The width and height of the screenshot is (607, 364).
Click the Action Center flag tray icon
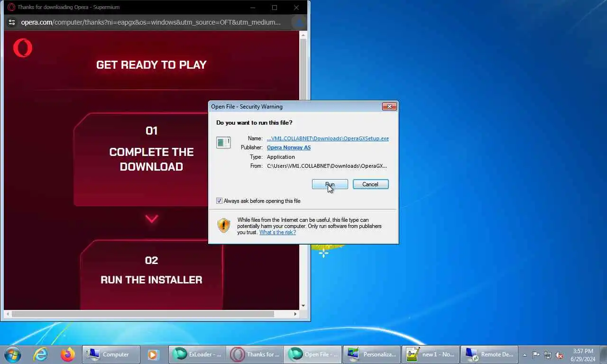(x=536, y=355)
